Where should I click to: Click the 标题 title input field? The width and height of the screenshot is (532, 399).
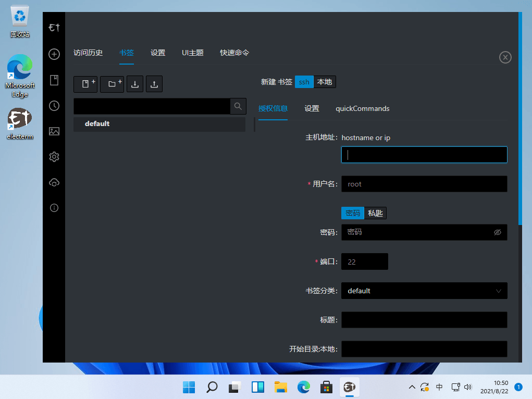(424, 320)
